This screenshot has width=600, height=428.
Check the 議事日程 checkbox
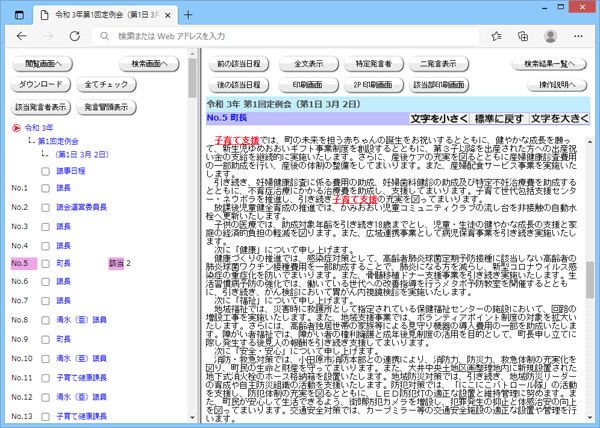click(46, 171)
